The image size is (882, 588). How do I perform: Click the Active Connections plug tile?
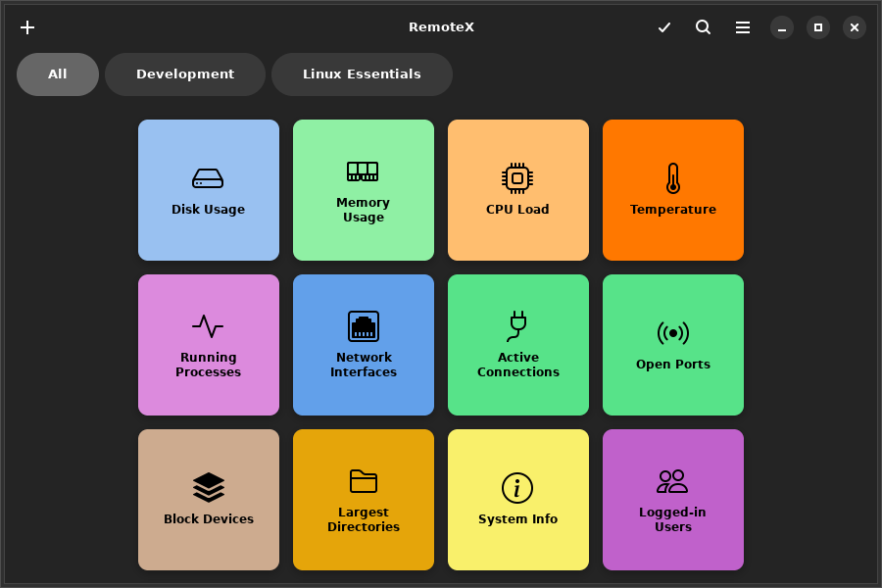518,345
